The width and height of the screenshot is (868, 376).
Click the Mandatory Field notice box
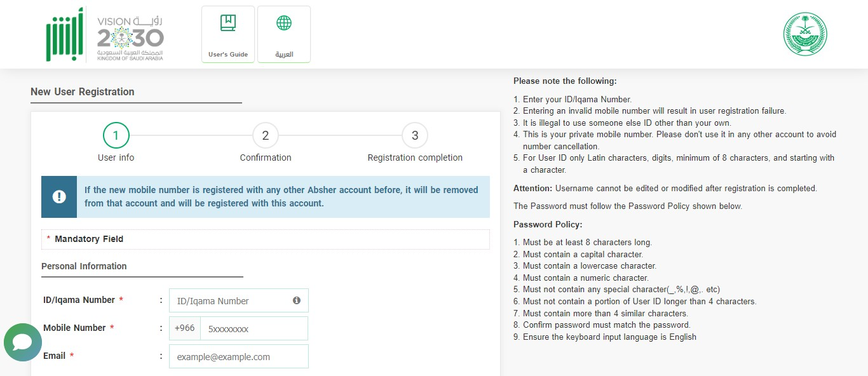tap(266, 239)
